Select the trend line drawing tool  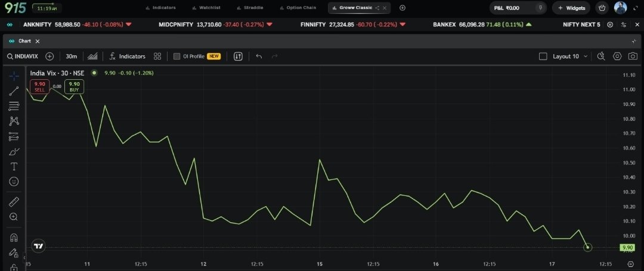click(14, 91)
